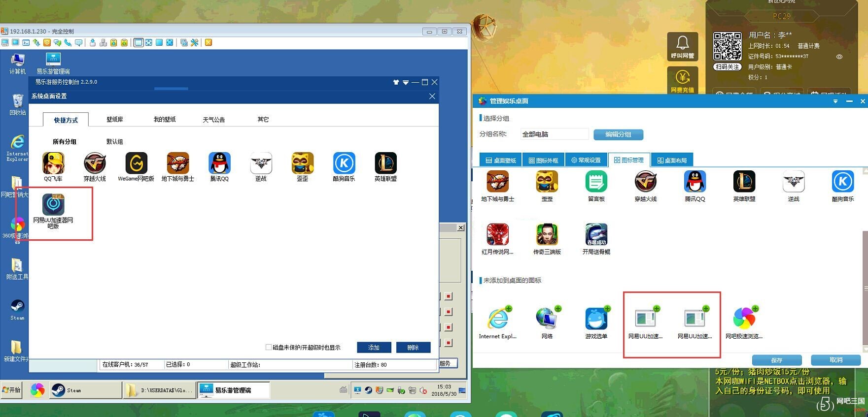Click 英雄联盟 icon in 管理娱乐桌面
The image size is (868, 417).
744,182
